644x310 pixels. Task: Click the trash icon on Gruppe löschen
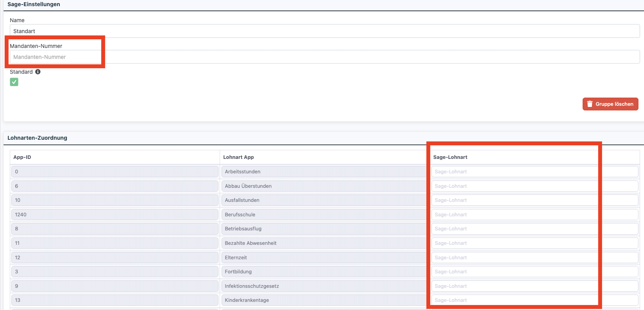[590, 104]
